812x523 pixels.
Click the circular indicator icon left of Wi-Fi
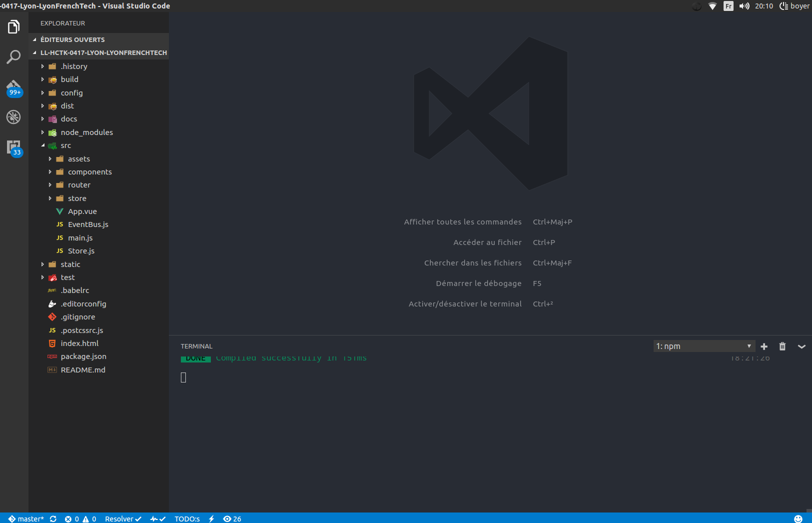tap(697, 6)
